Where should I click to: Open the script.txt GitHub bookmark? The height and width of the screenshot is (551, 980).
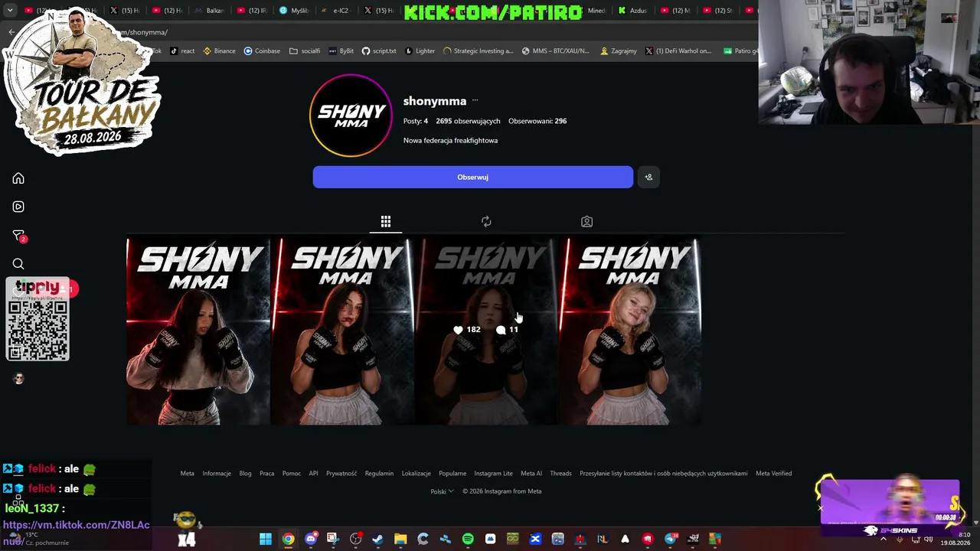tap(379, 51)
